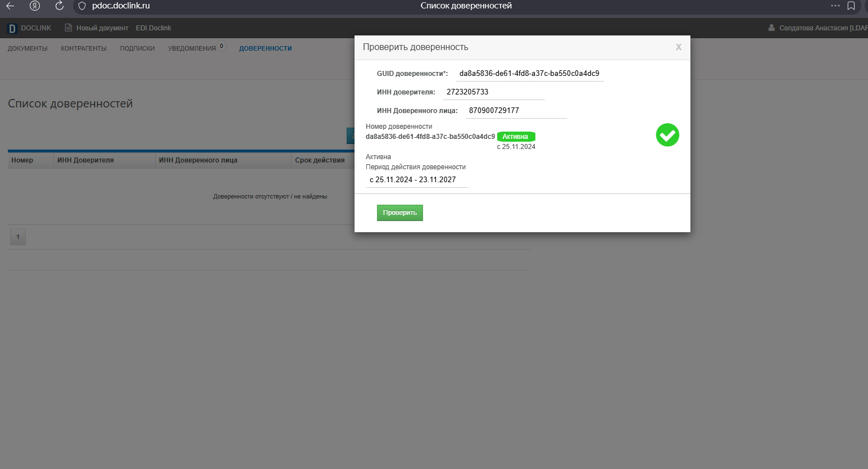The image size is (868, 469).
Task: Click the Солдатова Анастасия user name
Action: (824, 28)
